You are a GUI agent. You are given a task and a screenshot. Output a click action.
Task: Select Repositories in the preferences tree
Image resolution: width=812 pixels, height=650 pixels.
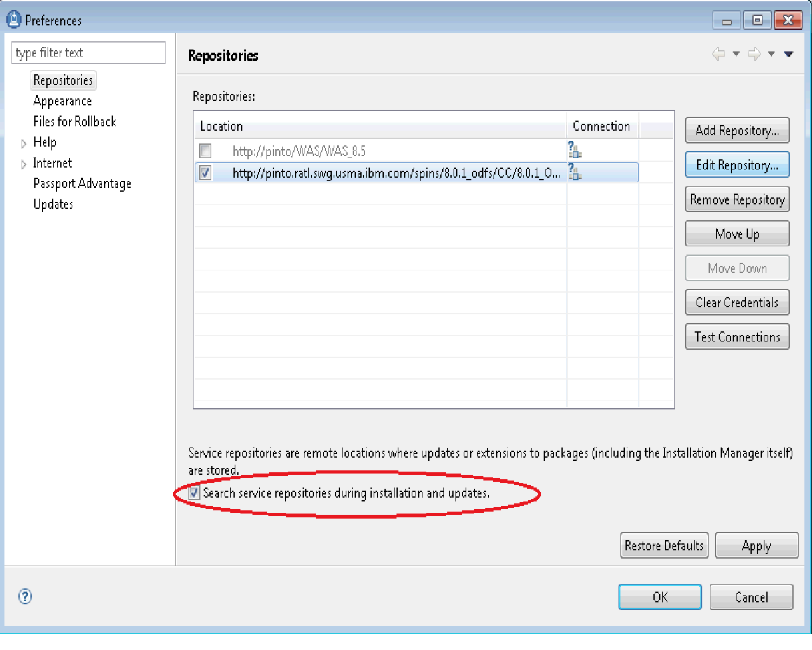click(x=63, y=81)
